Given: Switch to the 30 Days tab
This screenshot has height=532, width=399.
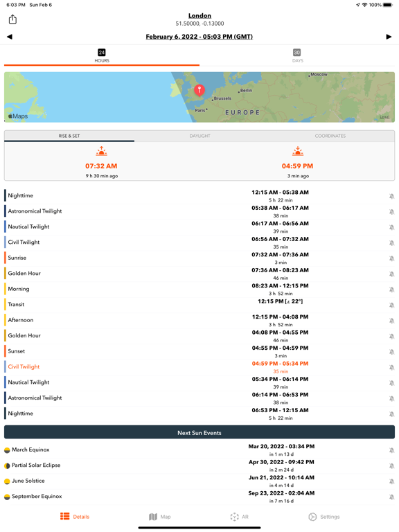Looking at the screenshot, I should 297,55.
